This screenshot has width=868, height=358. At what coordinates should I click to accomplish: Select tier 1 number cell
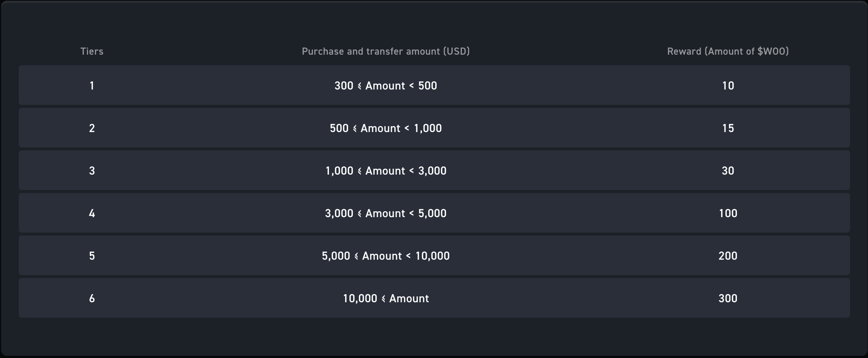(92, 86)
